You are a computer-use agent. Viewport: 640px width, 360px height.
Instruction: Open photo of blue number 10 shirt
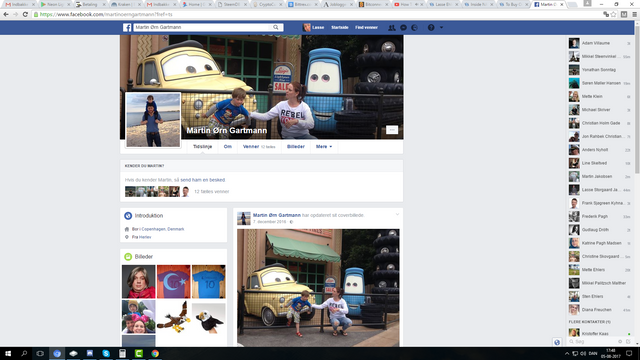pos(209,282)
